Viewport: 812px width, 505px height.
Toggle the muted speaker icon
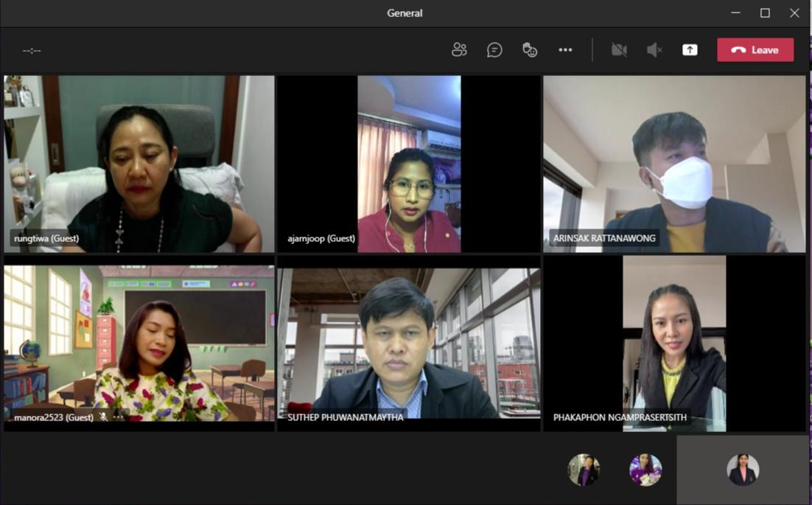[654, 49]
